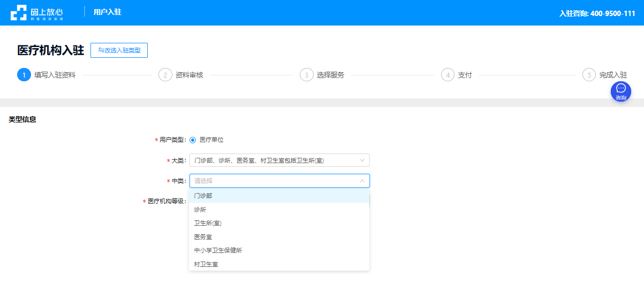Click the 用户入驻 header link

tap(107, 12)
